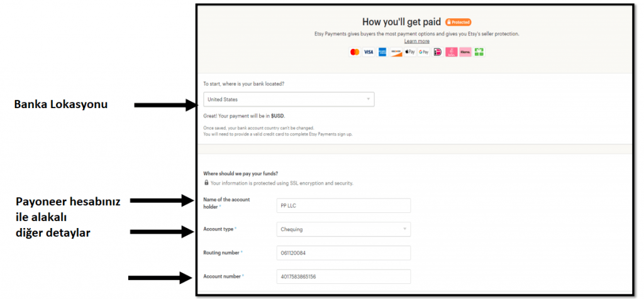The width and height of the screenshot is (644, 299).
Task: Click into the Routing number field
Action: coord(344,253)
